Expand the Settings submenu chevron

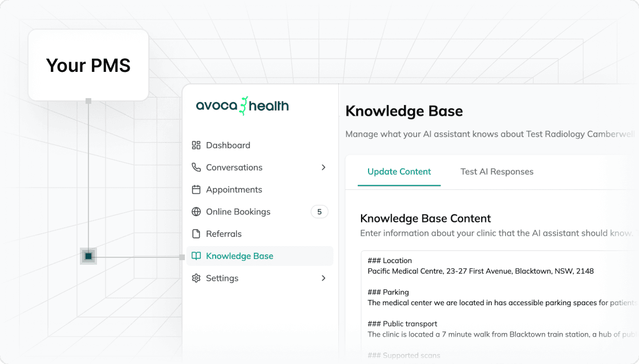click(323, 278)
